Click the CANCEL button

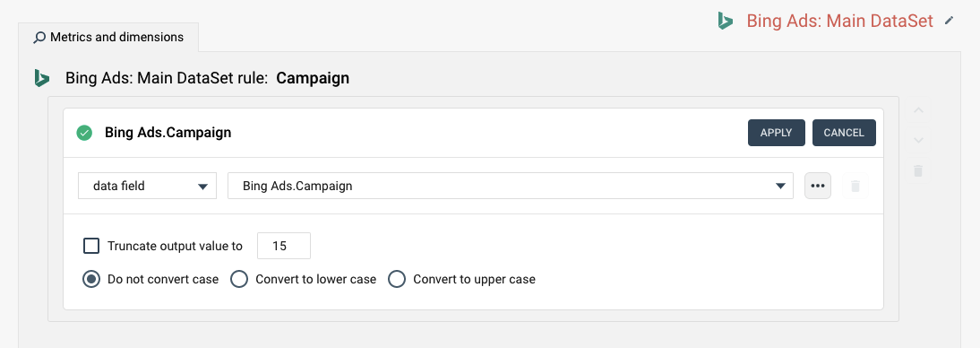[x=844, y=133]
